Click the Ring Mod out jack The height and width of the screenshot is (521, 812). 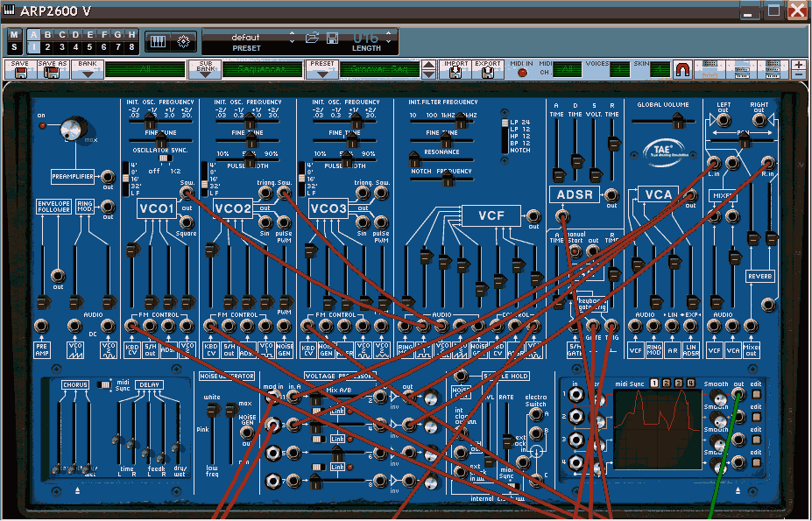tap(107, 208)
